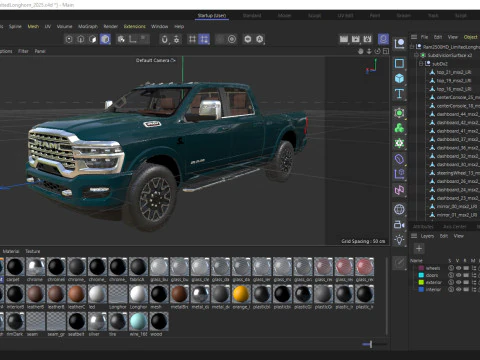Click Render to Picture Viewer icon

coord(356,39)
